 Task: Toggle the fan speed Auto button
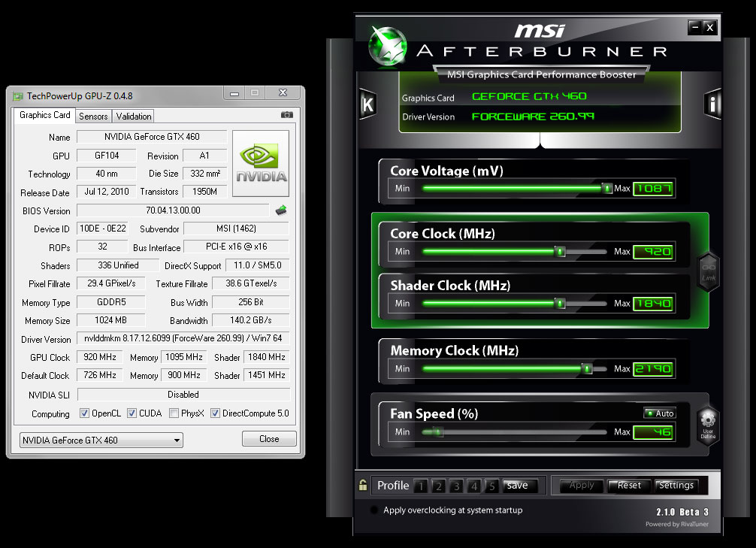[x=660, y=413]
